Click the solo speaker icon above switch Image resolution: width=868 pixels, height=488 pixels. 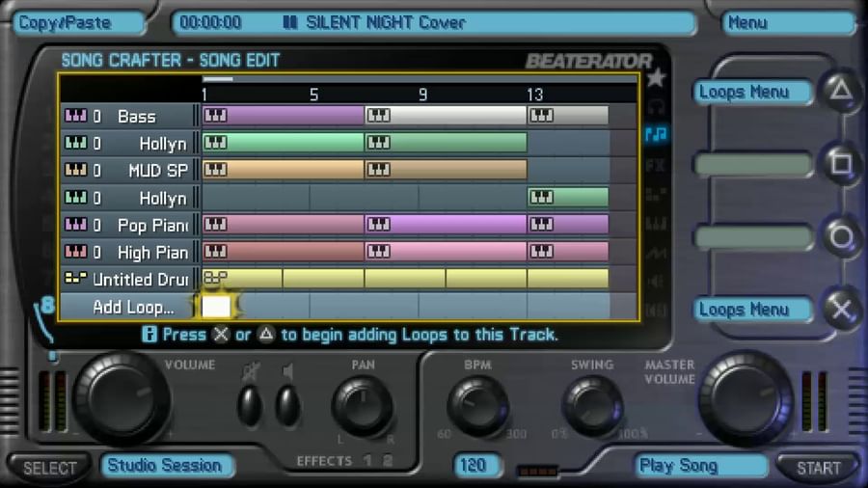(x=287, y=371)
